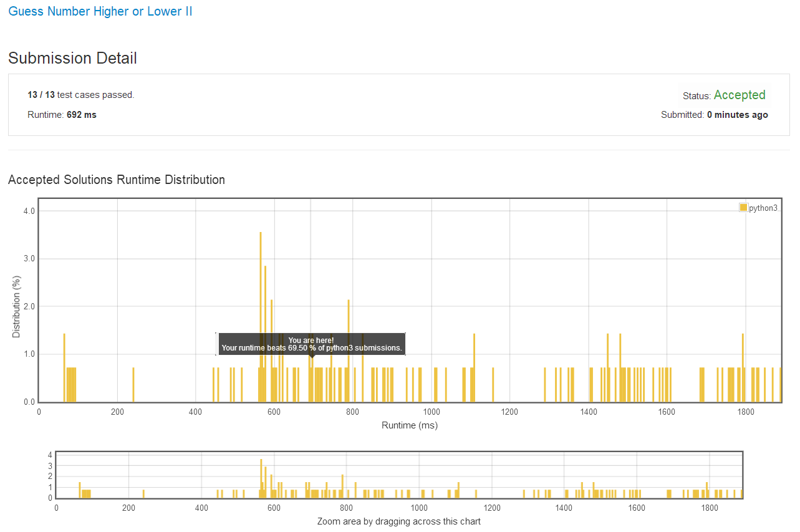The width and height of the screenshot is (800, 532).
Task: Click the tallest bar in the lower overview chart
Action: point(261,478)
